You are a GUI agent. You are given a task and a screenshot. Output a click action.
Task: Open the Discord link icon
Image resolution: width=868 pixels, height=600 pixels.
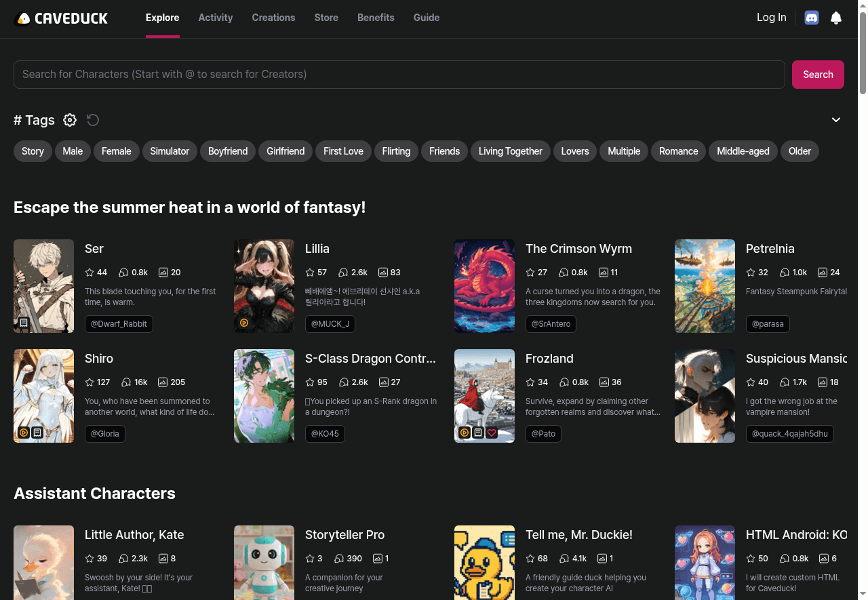point(811,18)
